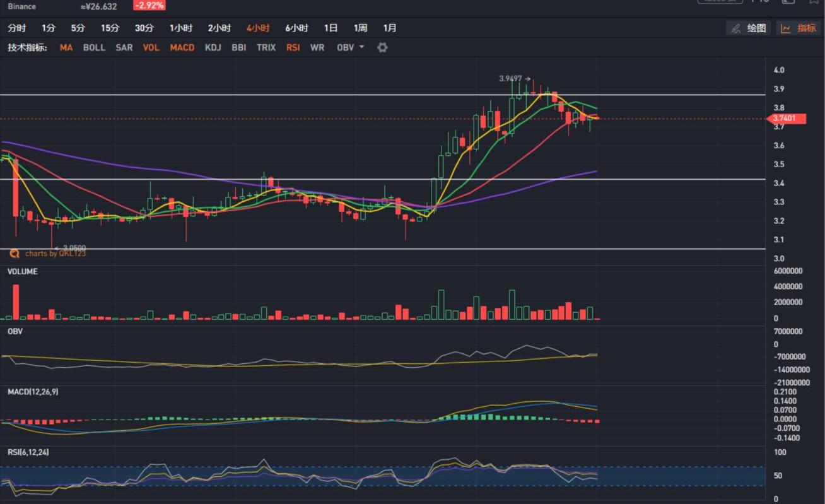Disable the RSI indicator
This screenshot has width=825, height=504.
coord(293,47)
